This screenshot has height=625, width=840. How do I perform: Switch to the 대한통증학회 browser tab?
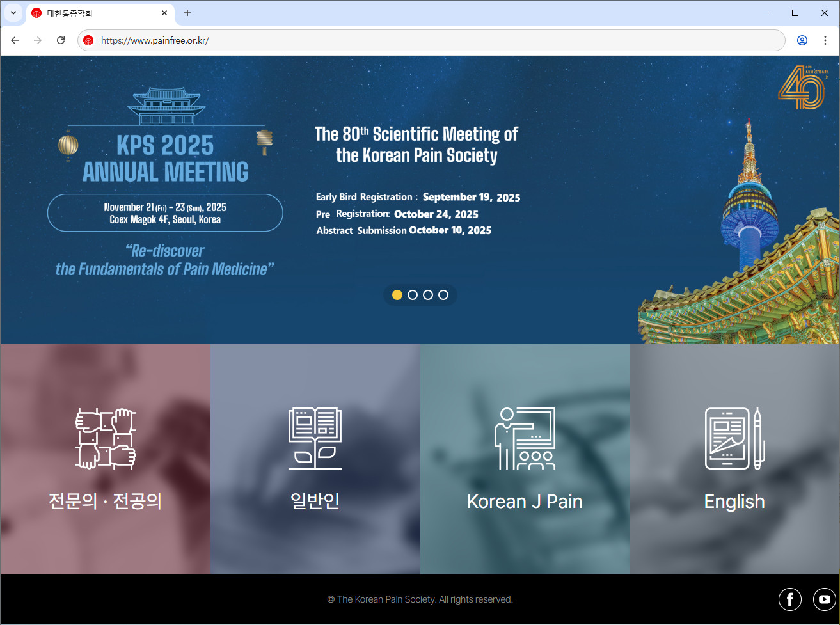(100, 13)
